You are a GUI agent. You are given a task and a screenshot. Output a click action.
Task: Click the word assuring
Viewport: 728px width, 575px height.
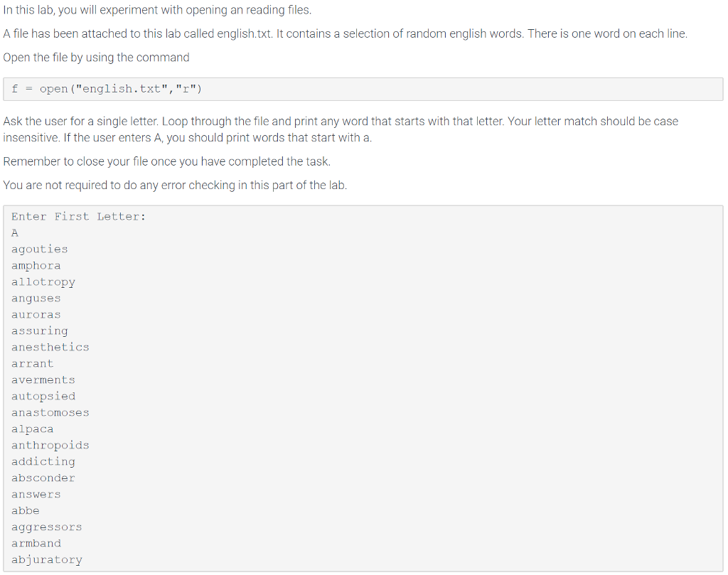pyautogui.click(x=40, y=331)
